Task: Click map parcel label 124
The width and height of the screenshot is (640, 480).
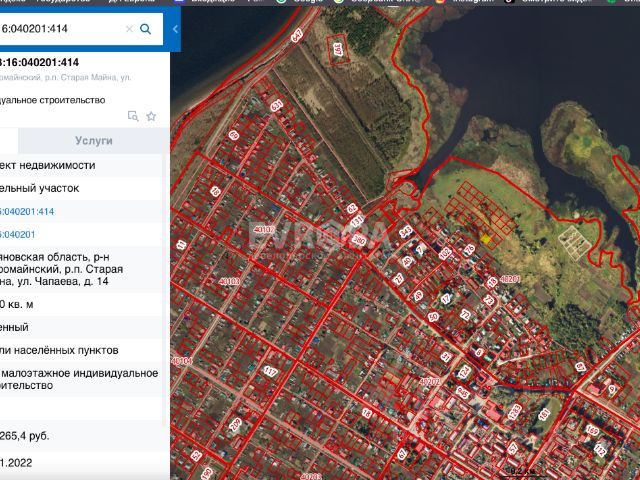Action: [464, 372]
